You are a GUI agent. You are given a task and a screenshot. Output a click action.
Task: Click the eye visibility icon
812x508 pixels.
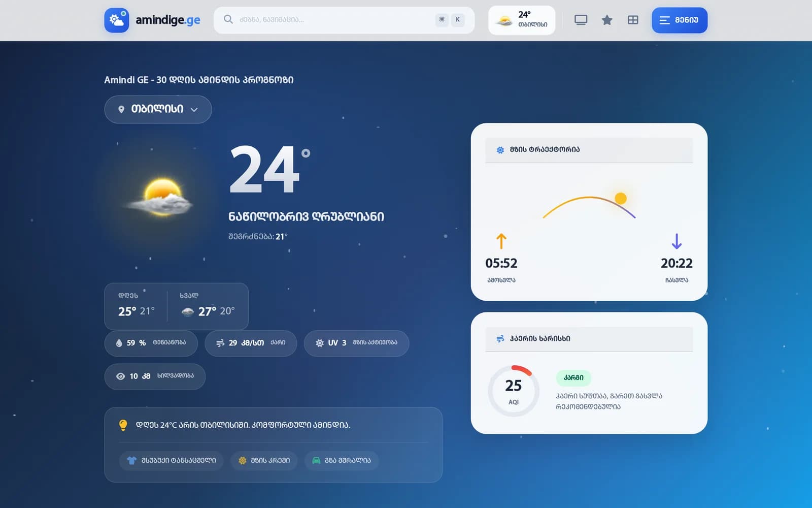[x=120, y=376]
